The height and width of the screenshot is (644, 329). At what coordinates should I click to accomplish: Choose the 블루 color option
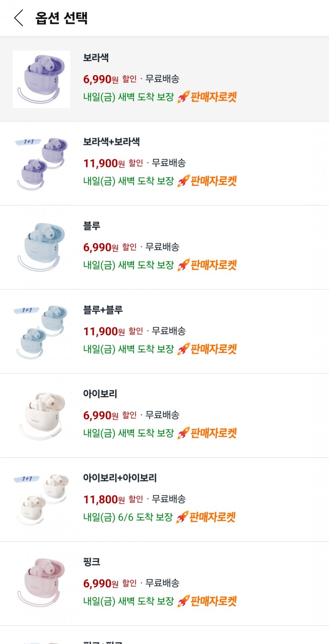[x=92, y=226]
